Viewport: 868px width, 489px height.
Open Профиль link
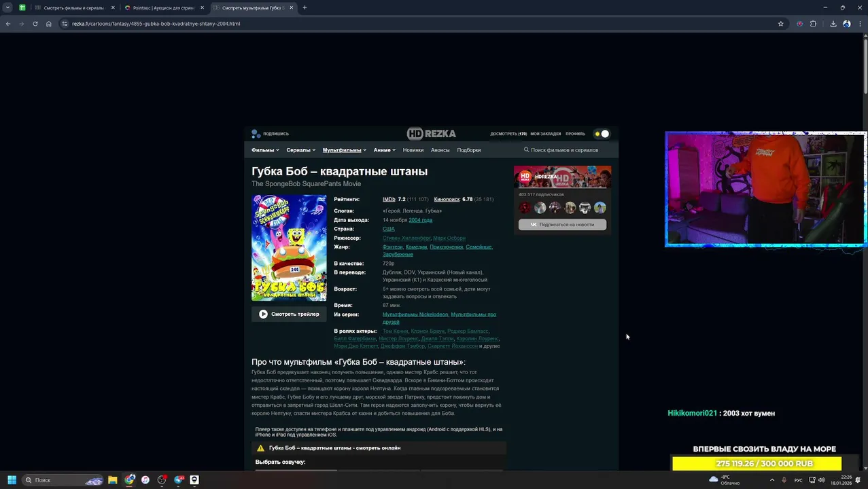[575, 134]
